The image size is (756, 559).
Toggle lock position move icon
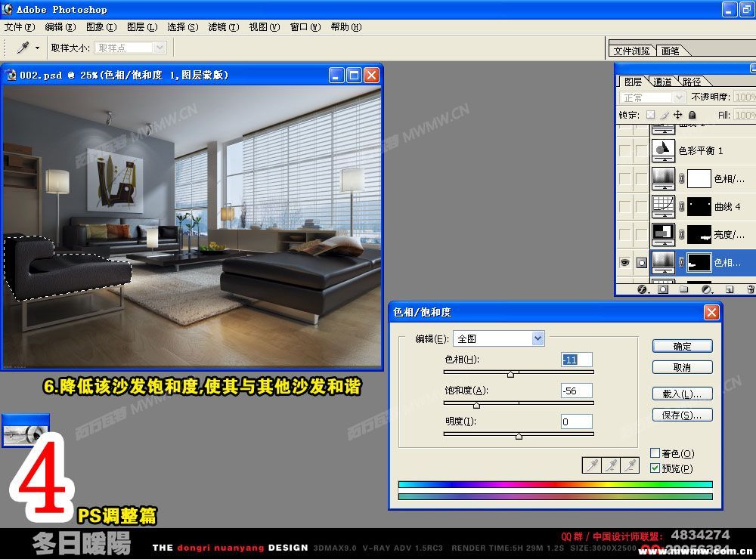pos(678,115)
